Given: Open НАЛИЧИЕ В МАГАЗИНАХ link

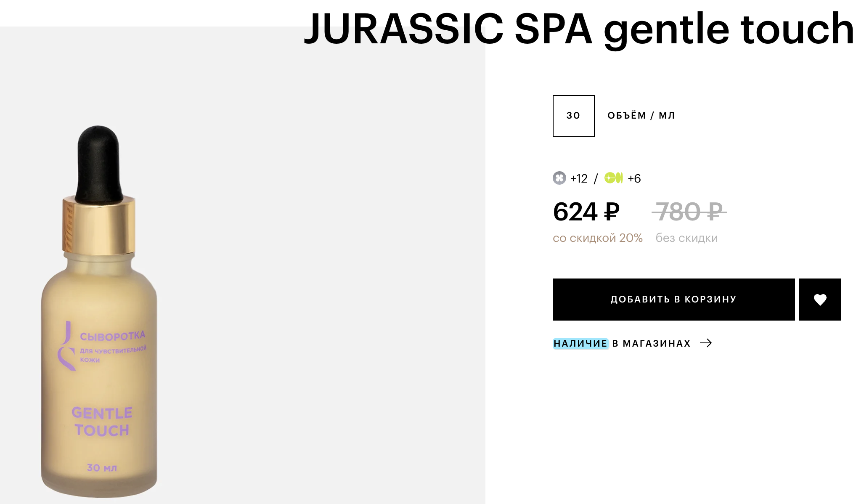Looking at the screenshot, I should pos(632,343).
